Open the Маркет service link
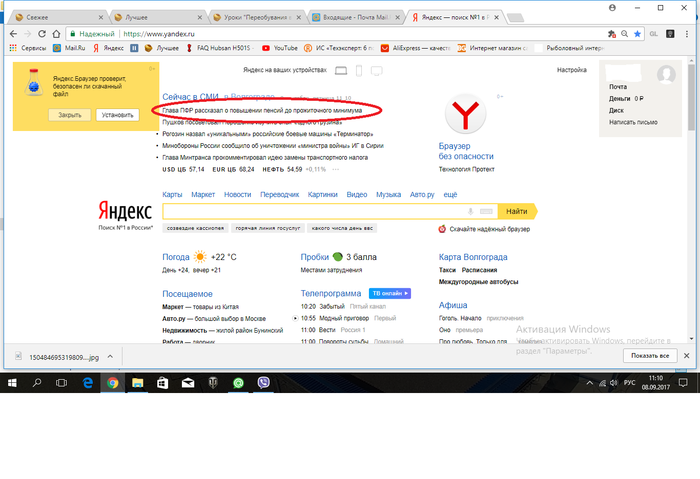The height and width of the screenshot is (479, 700). [x=203, y=195]
